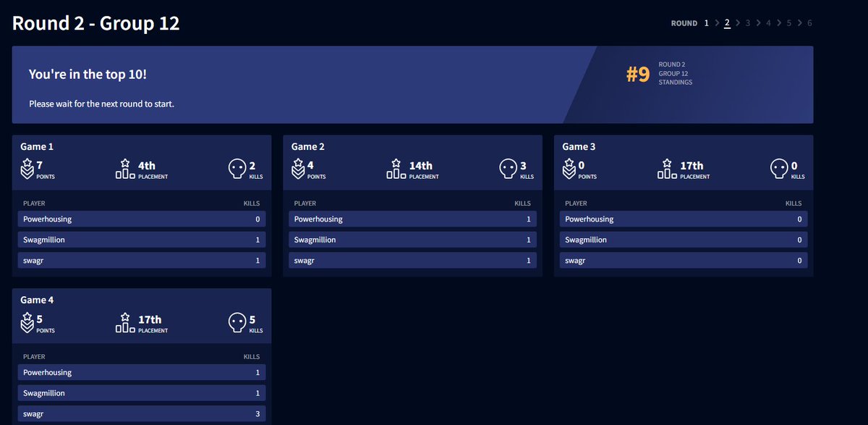Click the KILLS column header in Game 3
The image size is (868, 425).
794,203
